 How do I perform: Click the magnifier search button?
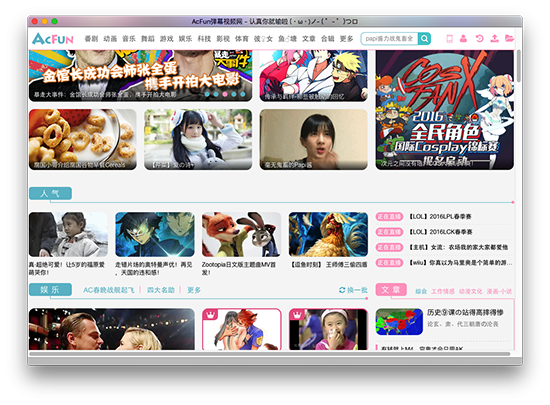pos(424,39)
